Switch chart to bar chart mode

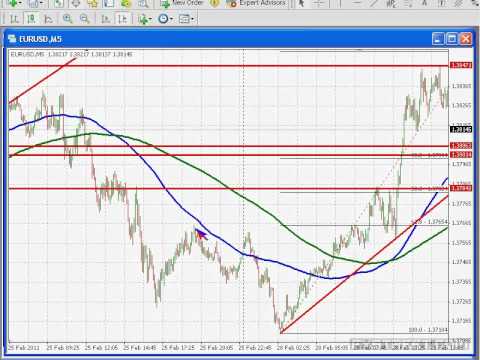14,19
